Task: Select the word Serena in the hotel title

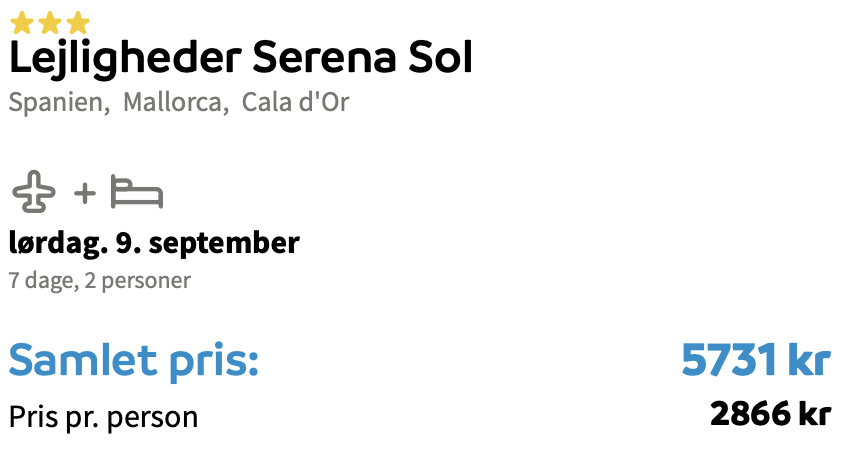Action: (x=325, y=57)
